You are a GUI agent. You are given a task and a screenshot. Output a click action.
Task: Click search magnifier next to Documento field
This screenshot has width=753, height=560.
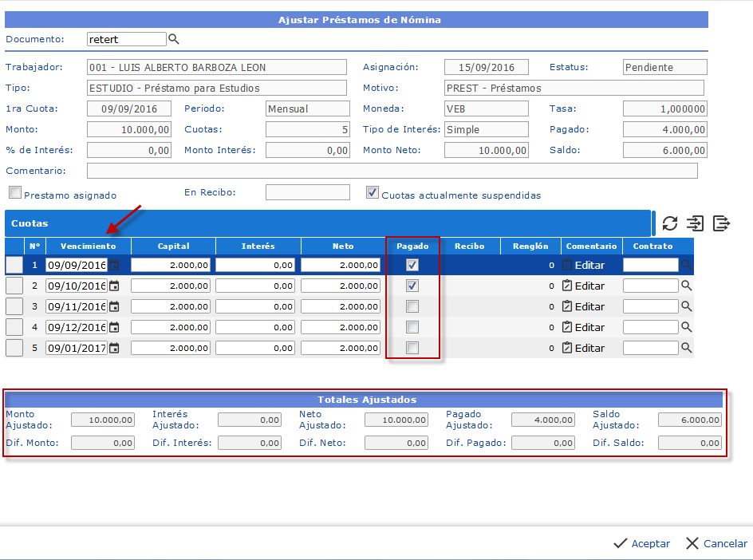pos(174,39)
